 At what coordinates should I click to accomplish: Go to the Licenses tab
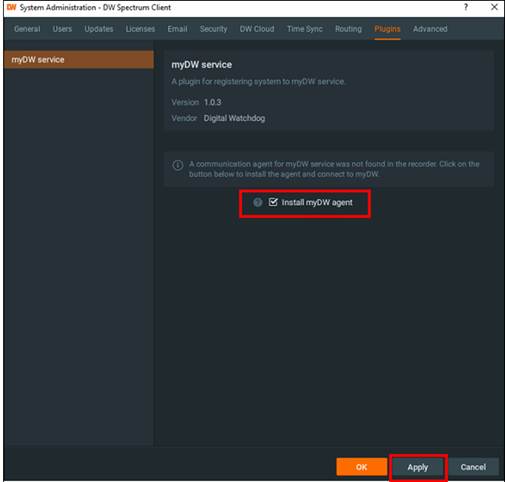point(140,29)
